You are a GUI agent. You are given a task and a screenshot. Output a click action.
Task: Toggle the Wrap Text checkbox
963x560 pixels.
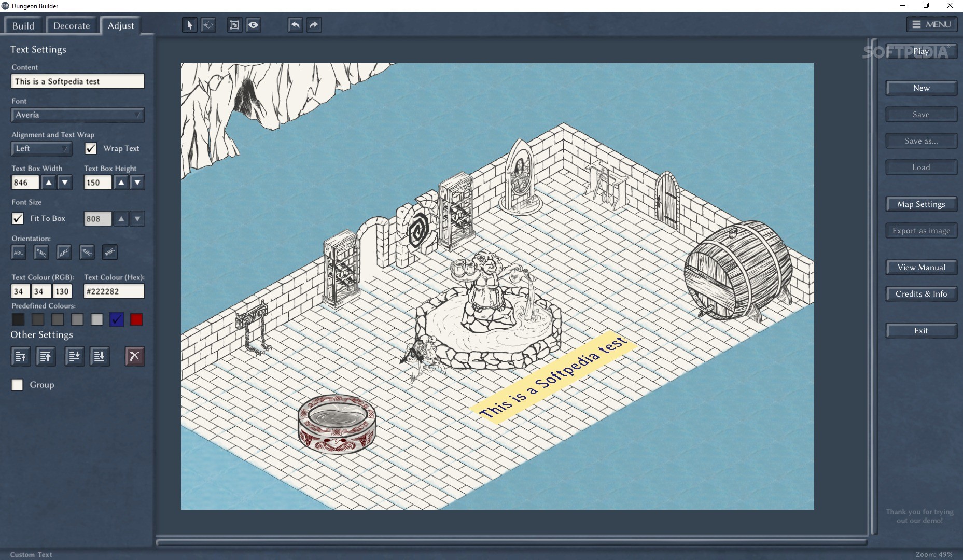[x=91, y=149]
